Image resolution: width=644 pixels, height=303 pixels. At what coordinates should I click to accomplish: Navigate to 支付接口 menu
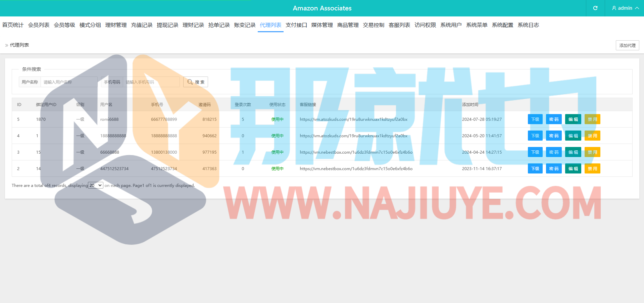[x=296, y=25]
